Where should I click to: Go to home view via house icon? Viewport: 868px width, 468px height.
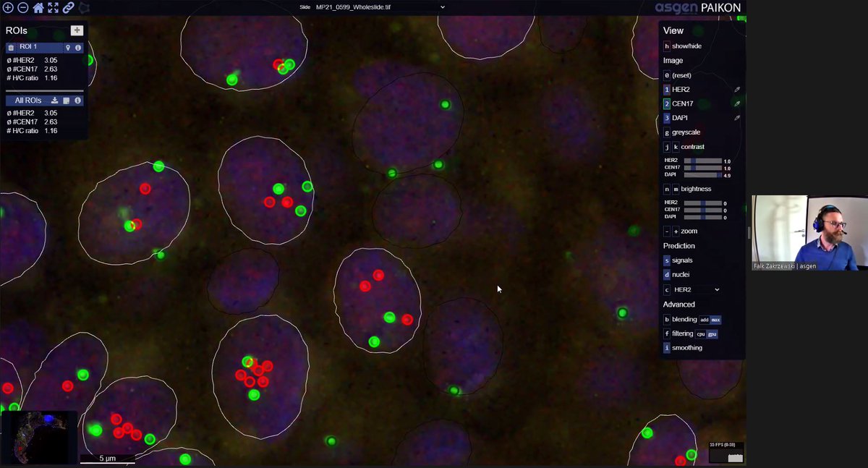pos(38,8)
